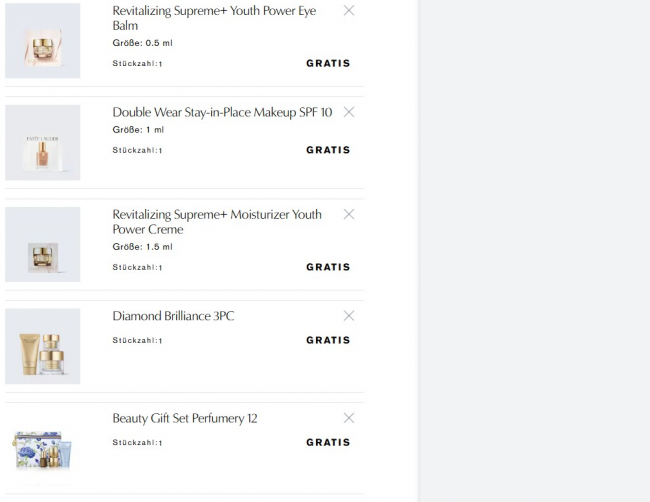Viewport: 650px width, 502px height.
Task: Click Größe 1.5 ml text for Moisturizer
Action: click(x=142, y=247)
